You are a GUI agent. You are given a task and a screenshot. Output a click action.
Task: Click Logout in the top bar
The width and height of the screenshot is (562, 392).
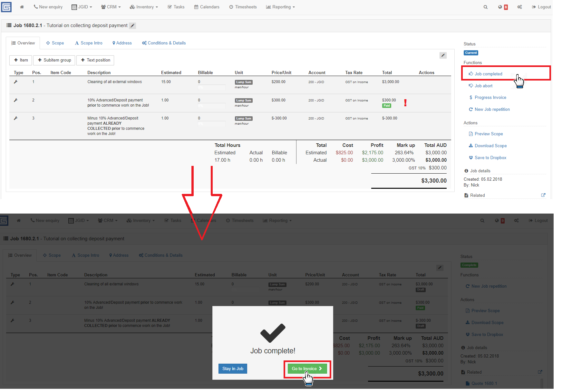[x=541, y=7]
